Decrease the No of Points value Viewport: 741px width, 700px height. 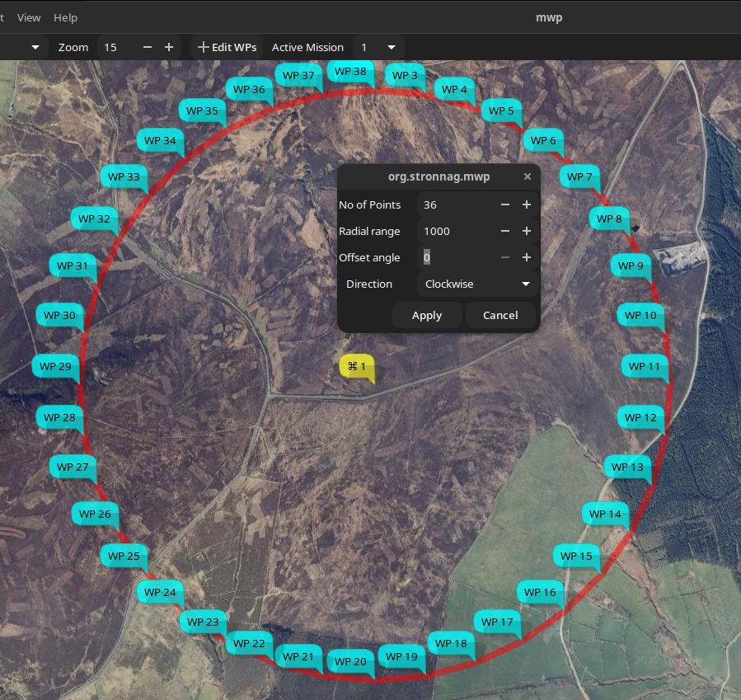[505, 204]
